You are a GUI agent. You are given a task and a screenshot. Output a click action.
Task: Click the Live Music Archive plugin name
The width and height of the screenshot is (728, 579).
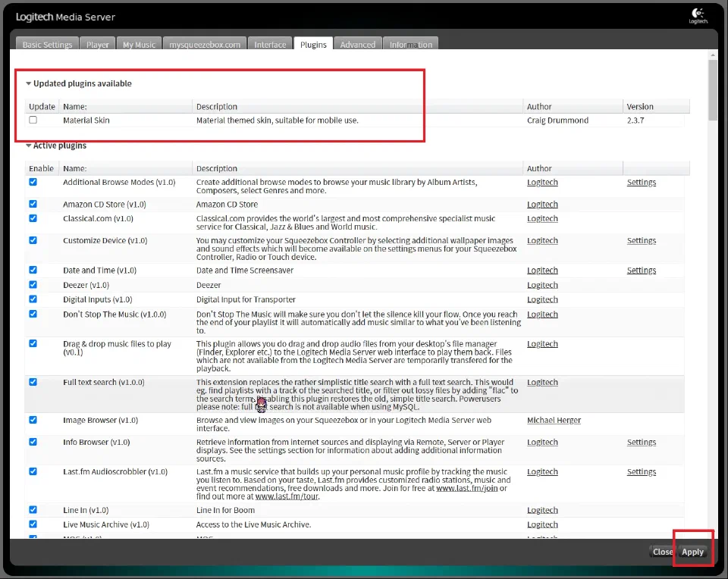tap(106, 524)
